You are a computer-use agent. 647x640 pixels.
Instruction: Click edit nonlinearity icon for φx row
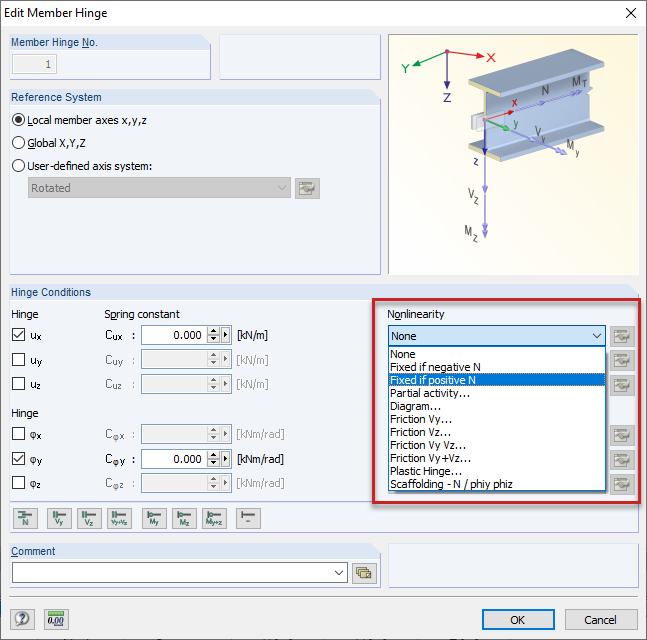click(622, 435)
